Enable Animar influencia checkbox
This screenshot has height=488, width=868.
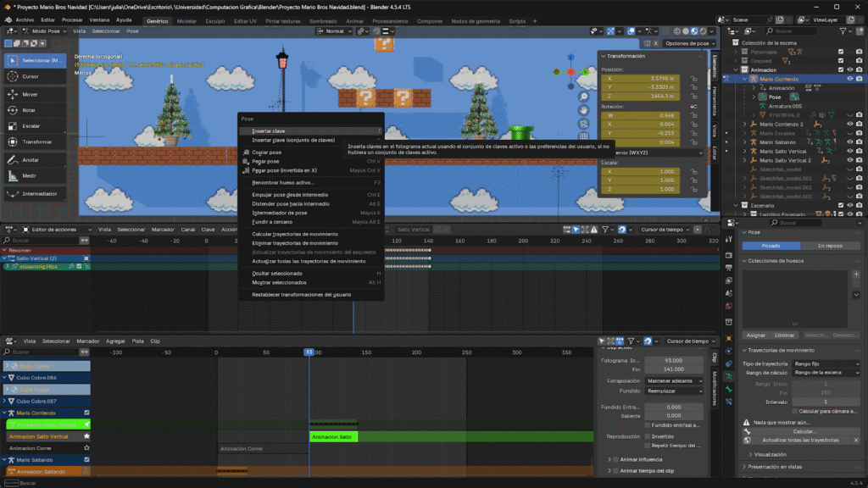(x=615, y=459)
